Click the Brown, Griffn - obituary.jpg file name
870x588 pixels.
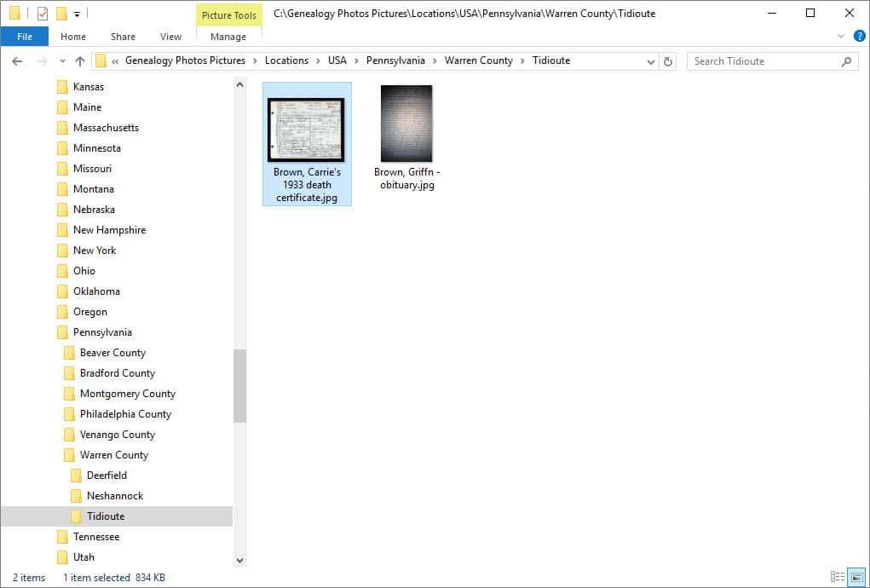[x=406, y=179]
